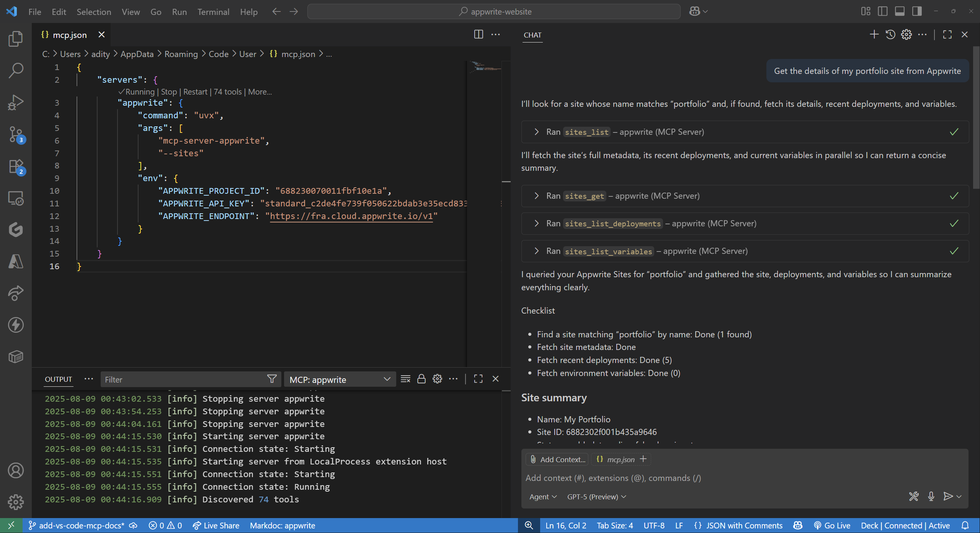Open the Explorer view in activity bar

pyautogui.click(x=16, y=38)
